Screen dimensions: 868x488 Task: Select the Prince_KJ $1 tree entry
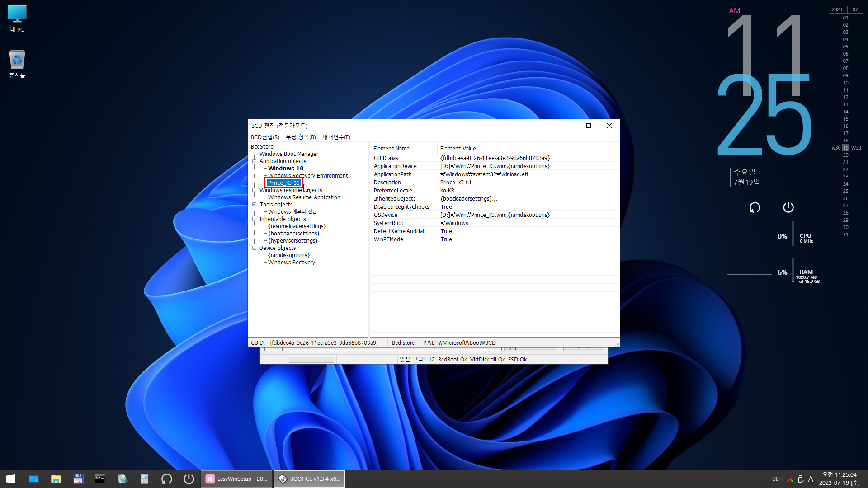(x=283, y=183)
